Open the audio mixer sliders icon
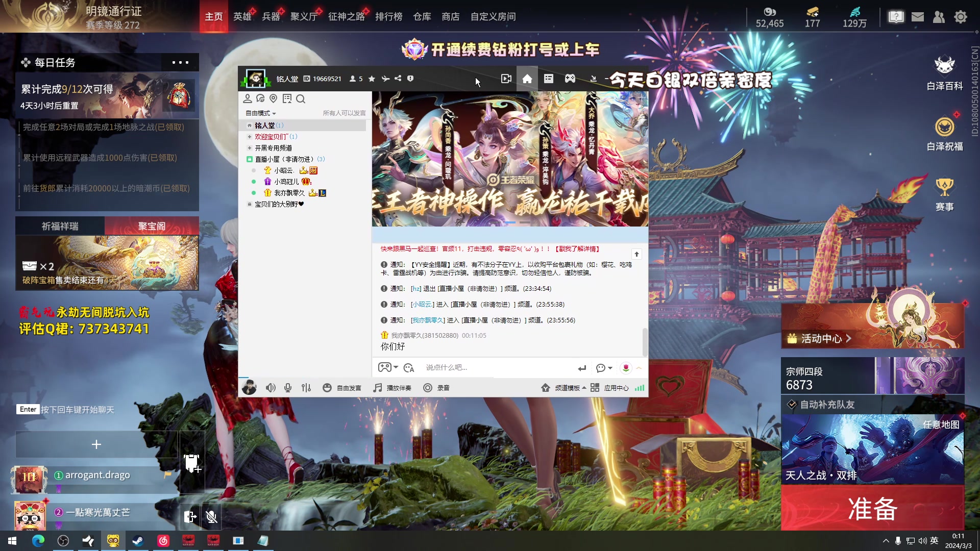The height and width of the screenshot is (551, 980). click(306, 388)
